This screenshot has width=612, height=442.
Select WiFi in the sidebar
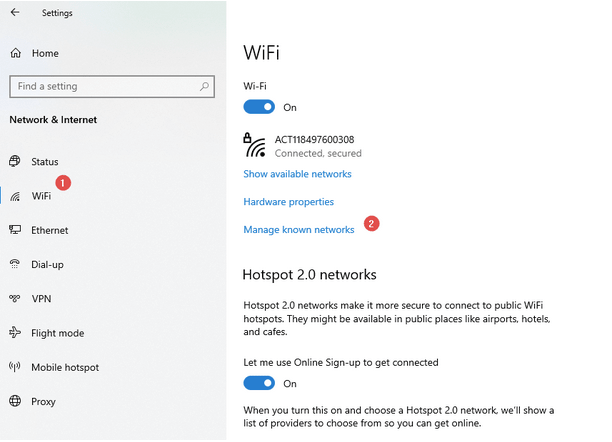[x=41, y=196]
